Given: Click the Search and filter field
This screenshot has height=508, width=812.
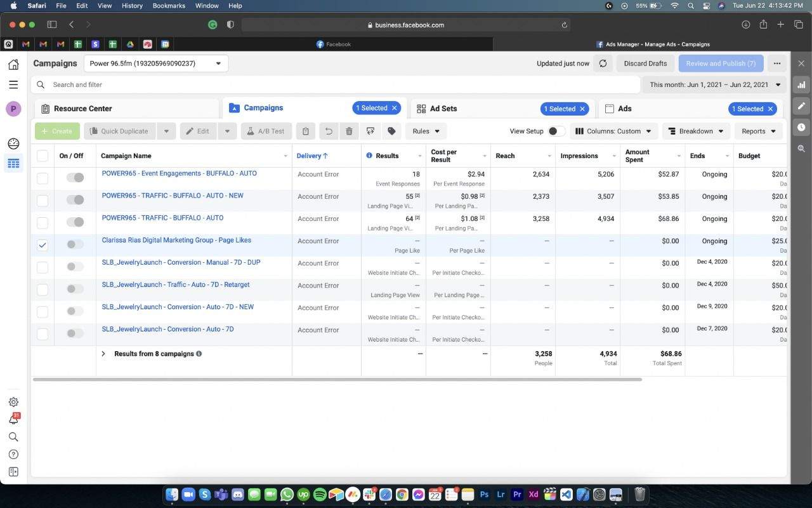Looking at the screenshot, I should 336,84.
